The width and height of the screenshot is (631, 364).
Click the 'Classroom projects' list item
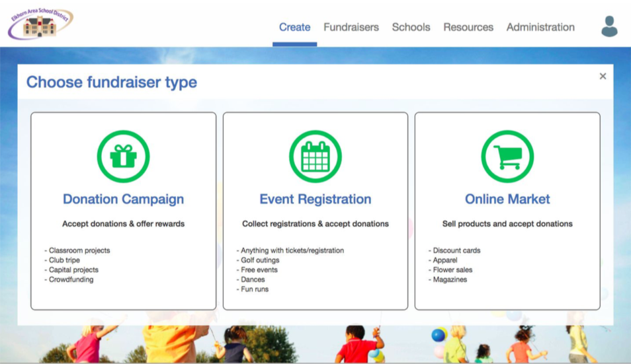point(77,250)
